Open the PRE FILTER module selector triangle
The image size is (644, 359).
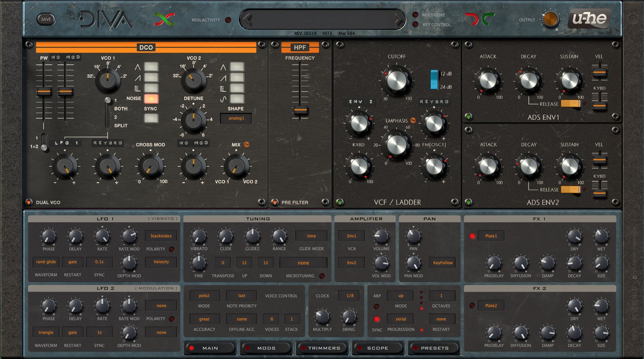275,202
